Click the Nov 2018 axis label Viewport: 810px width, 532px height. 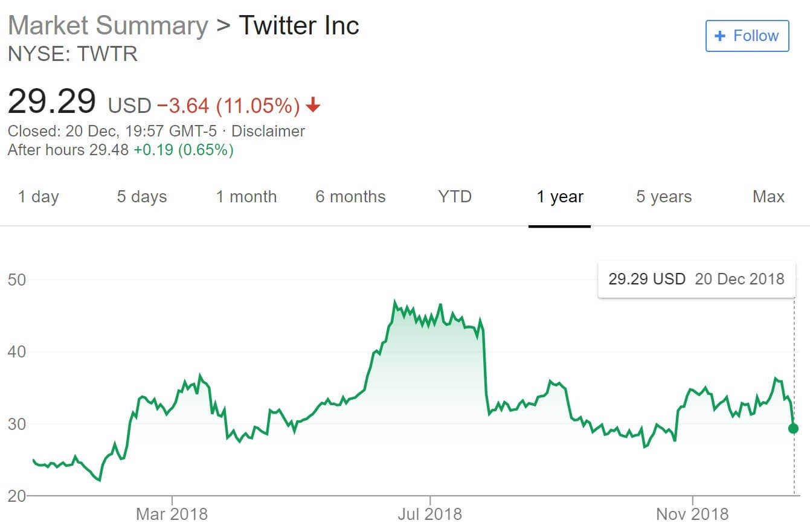[x=692, y=514]
